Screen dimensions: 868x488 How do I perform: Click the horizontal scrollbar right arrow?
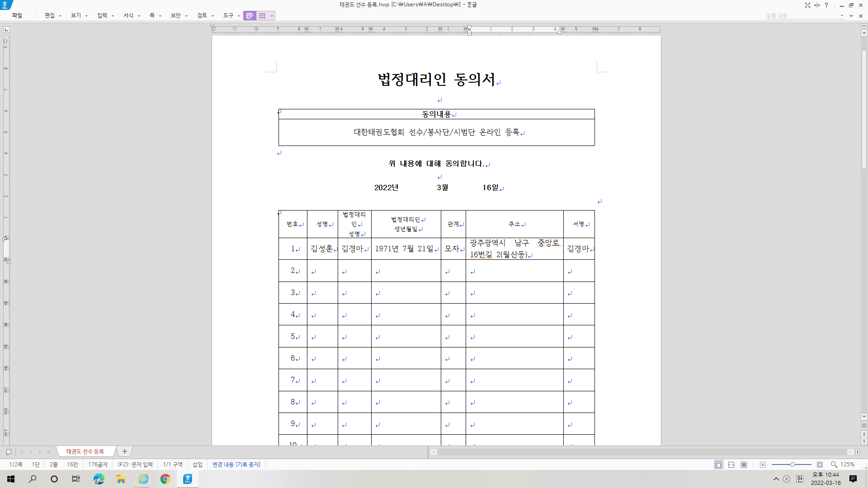point(850,452)
